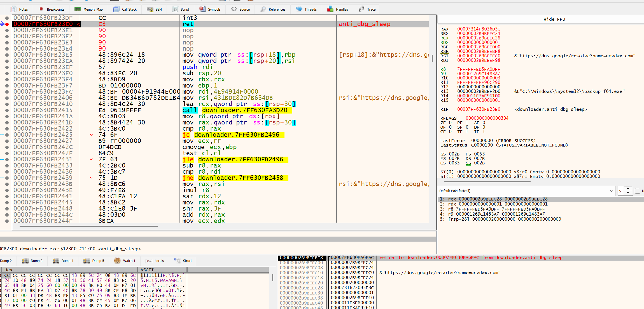Toggle breakpoint dot at 00007FF630FB23DF
Screen dimensions: 644x309
tap(7, 18)
